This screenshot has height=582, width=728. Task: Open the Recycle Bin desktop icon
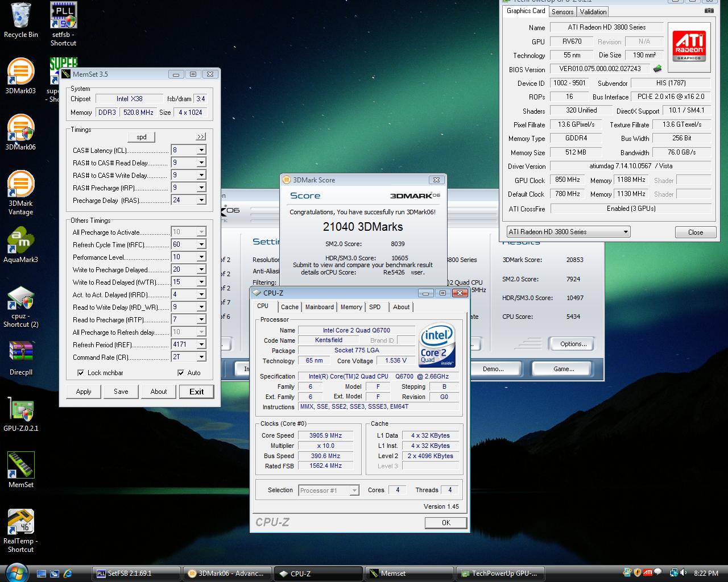pos(21,20)
